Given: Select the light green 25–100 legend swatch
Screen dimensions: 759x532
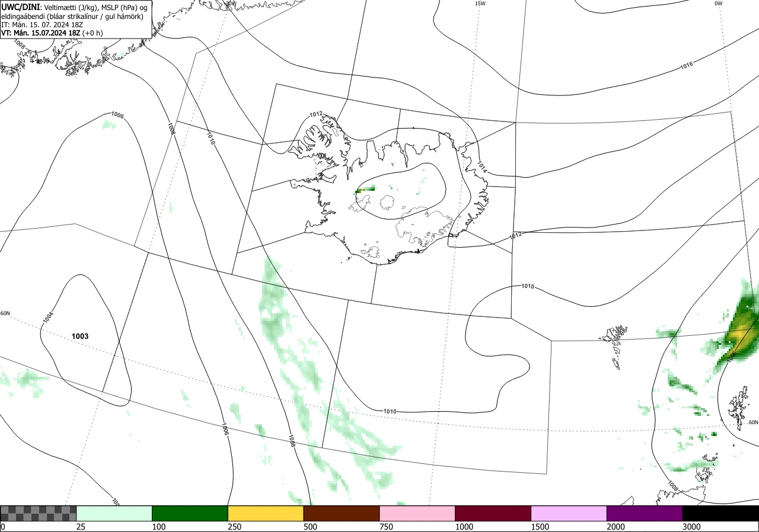Looking at the screenshot, I should pos(114,513).
